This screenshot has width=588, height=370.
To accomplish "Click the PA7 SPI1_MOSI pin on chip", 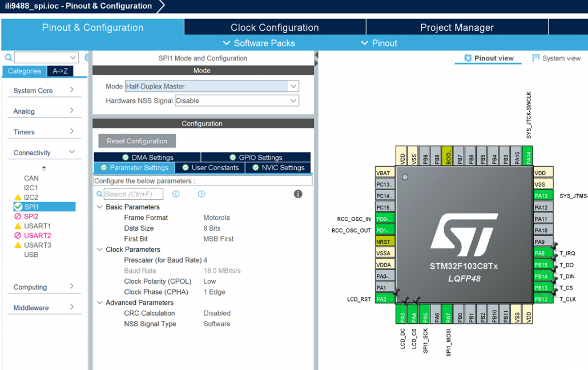I will (448, 315).
